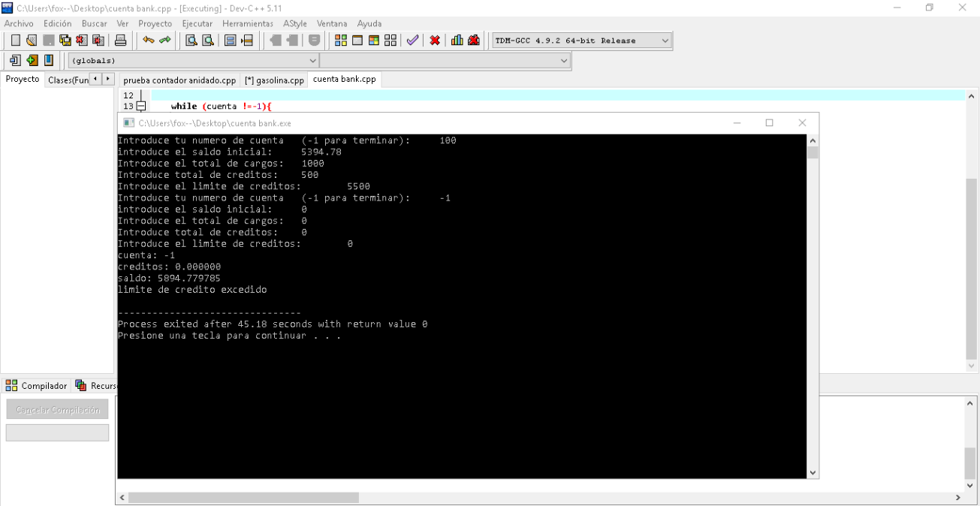Image resolution: width=980 pixels, height=506 pixels.
Task: Expand the empty members dropdown beside globals
Action: coord(445,60)
